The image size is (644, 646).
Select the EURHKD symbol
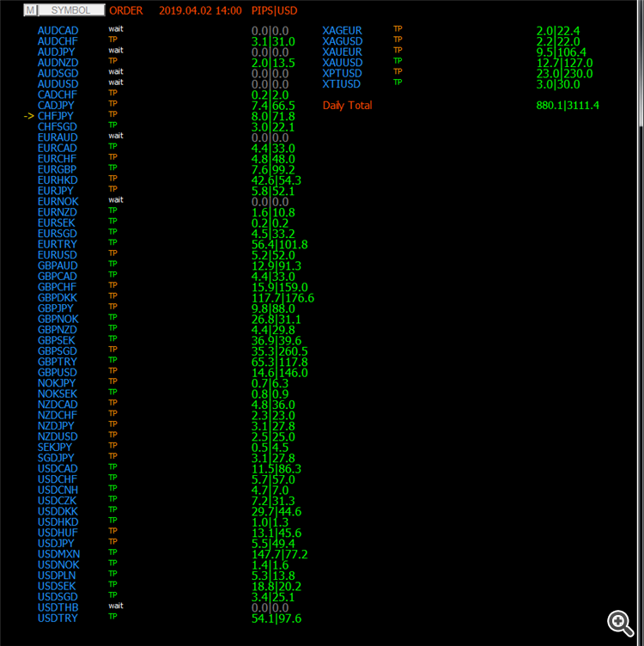point(58,180)
